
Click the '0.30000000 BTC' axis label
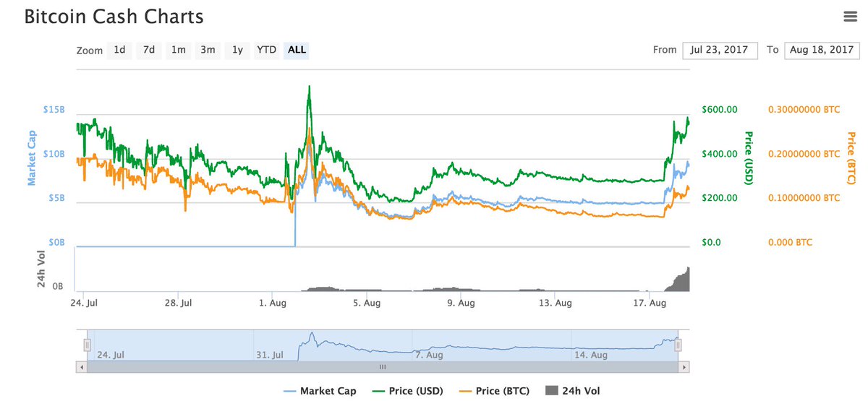coord(804,110)
